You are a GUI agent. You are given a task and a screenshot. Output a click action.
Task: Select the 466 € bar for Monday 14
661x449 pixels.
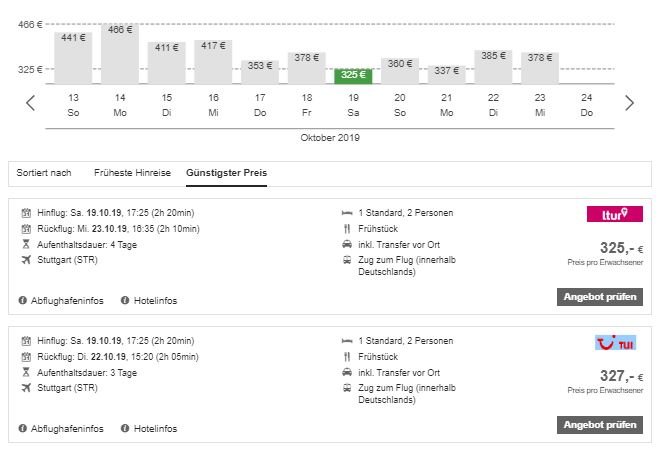(120, 54)
